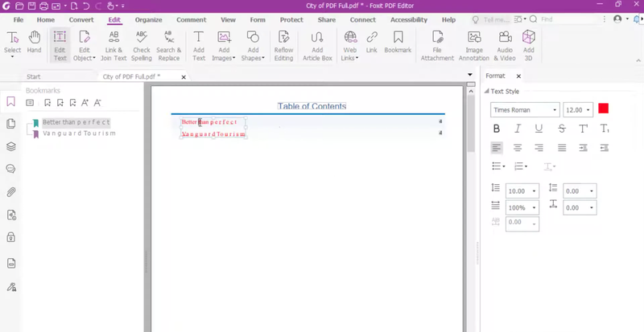Switch to the Convert ribbon tab
Screen dimensions: 644x332
(x=81, y=20)
